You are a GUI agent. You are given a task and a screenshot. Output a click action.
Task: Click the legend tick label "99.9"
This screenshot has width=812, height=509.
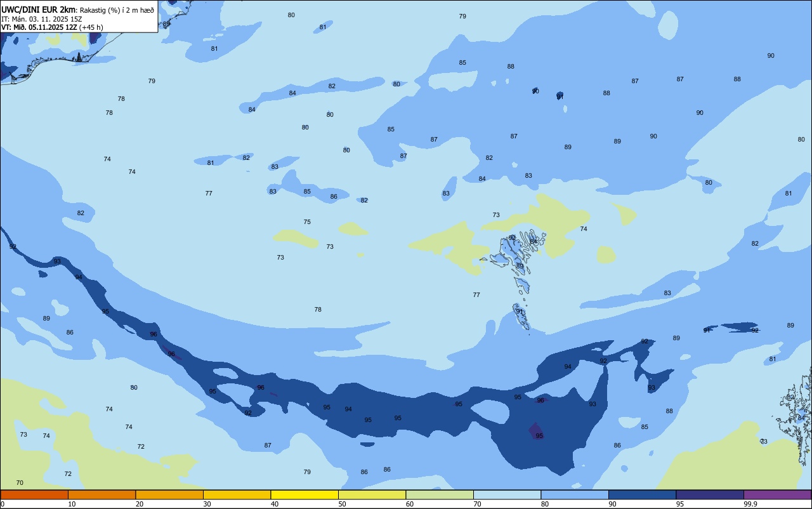pos(750,504)
